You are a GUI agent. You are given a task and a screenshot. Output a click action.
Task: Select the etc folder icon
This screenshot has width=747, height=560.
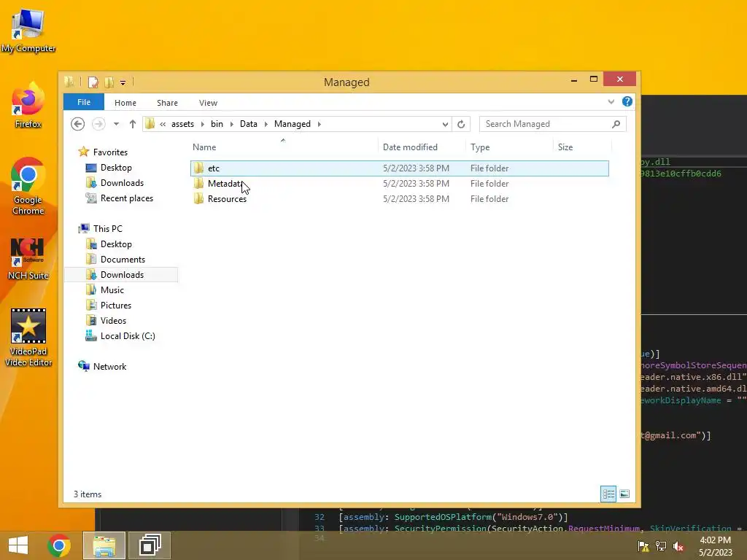click(x=198, y=168)
